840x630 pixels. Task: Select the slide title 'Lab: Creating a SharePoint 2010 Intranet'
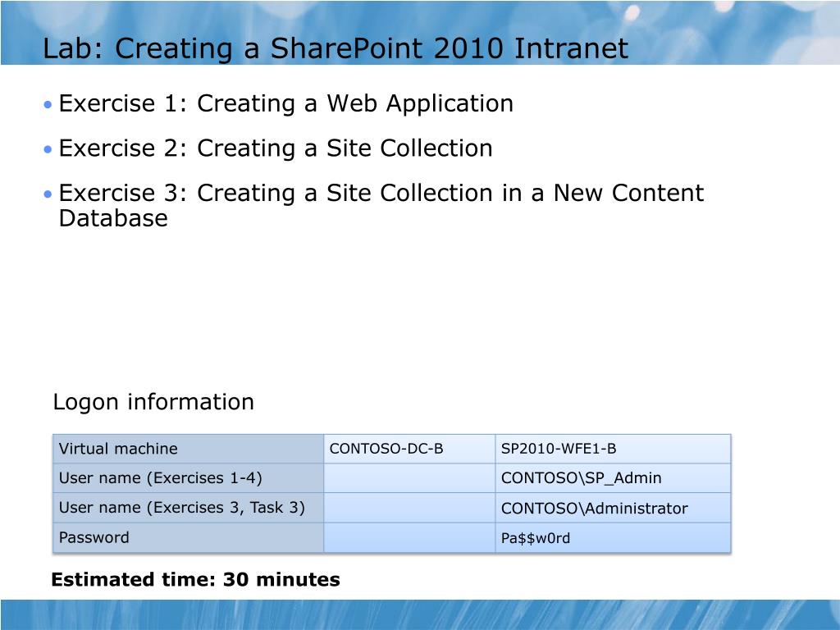pos(335,48)
